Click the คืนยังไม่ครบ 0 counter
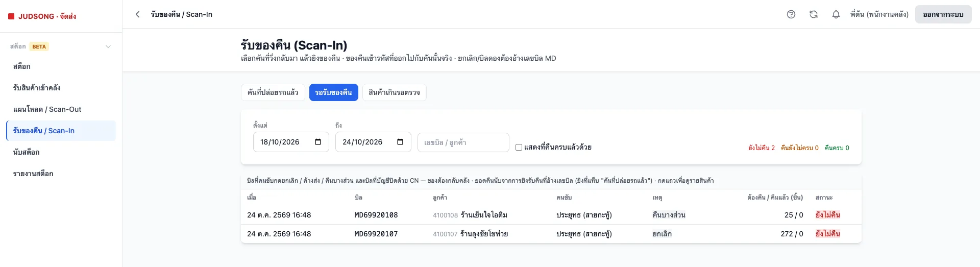This screenshot has width=980, height=267. (800, 148)
